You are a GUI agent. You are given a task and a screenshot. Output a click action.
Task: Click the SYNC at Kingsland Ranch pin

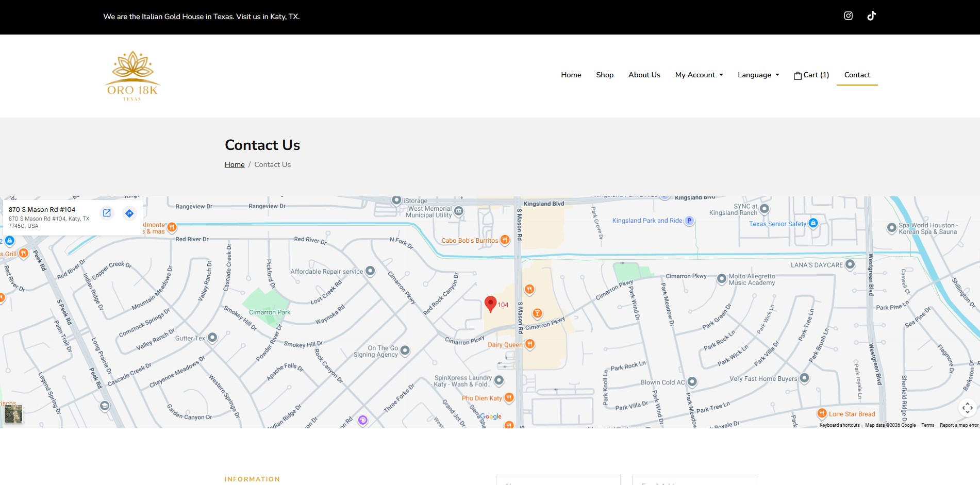click(x=765, y=209)
